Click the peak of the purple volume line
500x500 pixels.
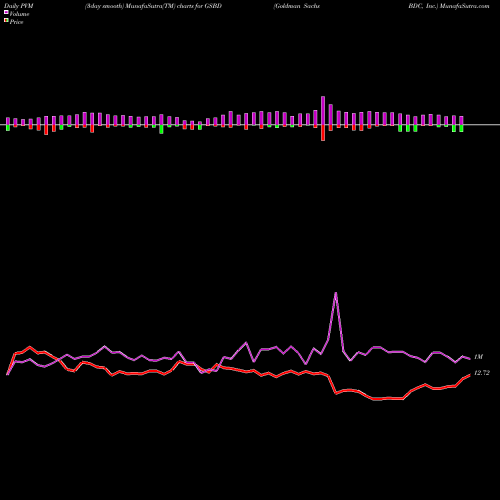pyautogui.click(x=336, y=293)
